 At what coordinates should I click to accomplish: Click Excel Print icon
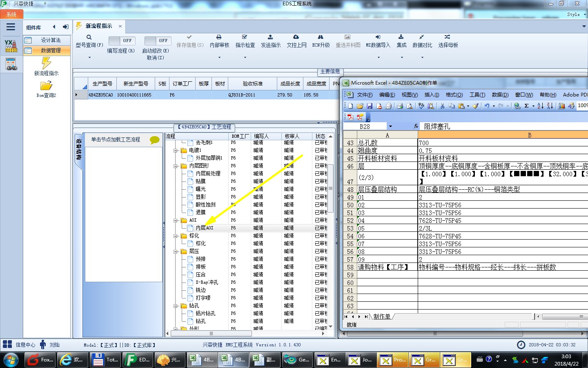tap(400, 106)
